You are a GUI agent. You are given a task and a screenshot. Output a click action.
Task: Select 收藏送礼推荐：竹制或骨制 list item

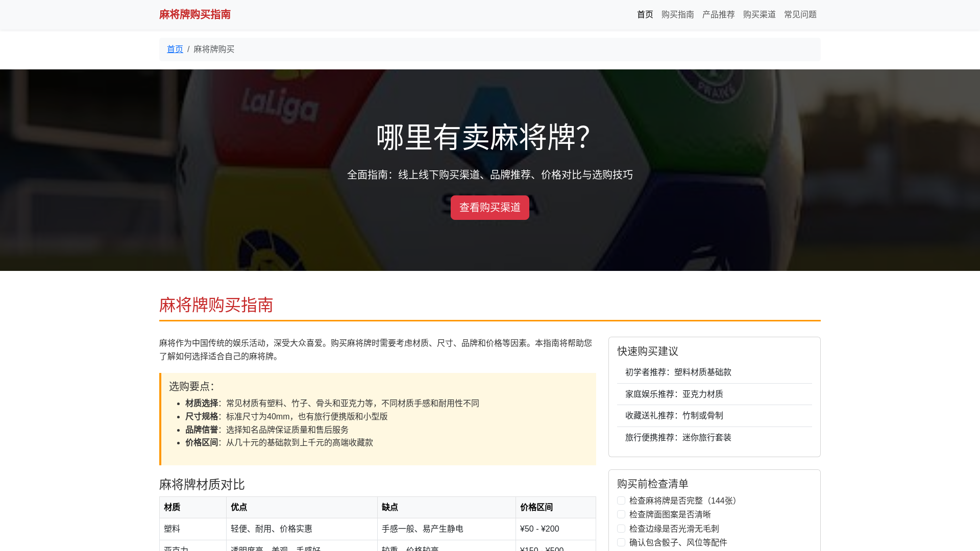pyautogui.click(x=714, y=416)
